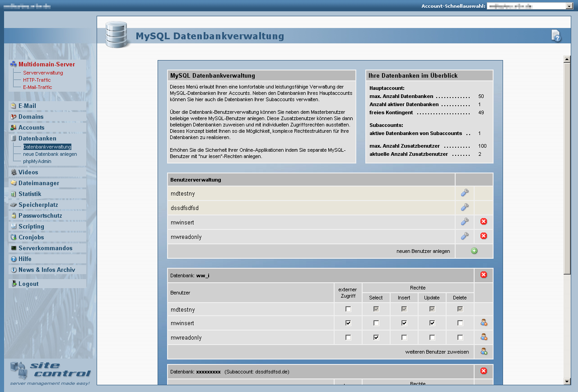This screenshot has width=578, height=392.
Task: Delete database ww_i
Action: point(484,275)
